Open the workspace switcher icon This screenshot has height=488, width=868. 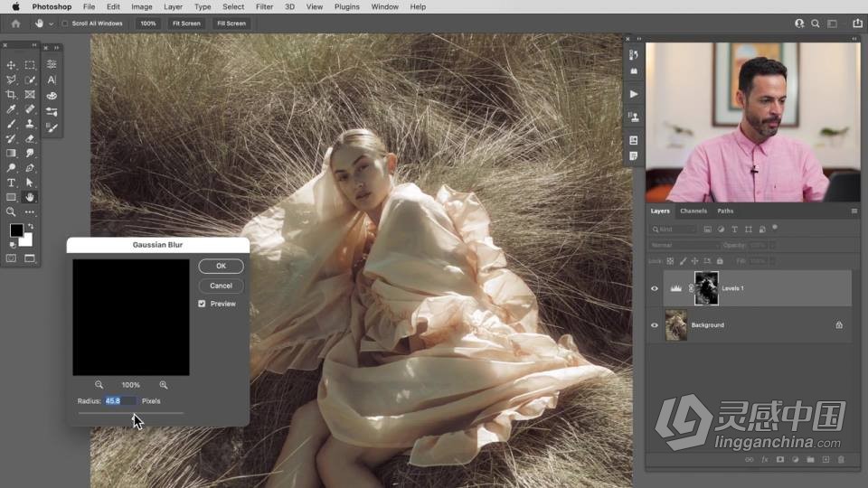point(832,23)
